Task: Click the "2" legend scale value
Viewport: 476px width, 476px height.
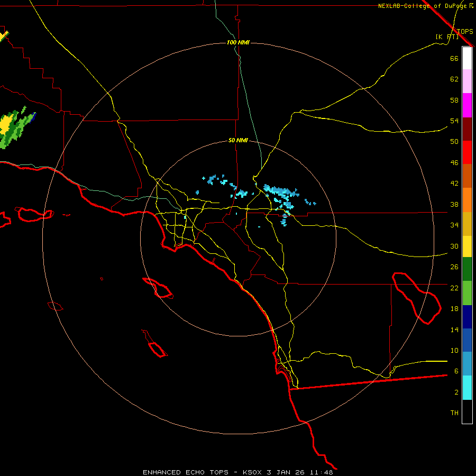Action: [456, 392]
